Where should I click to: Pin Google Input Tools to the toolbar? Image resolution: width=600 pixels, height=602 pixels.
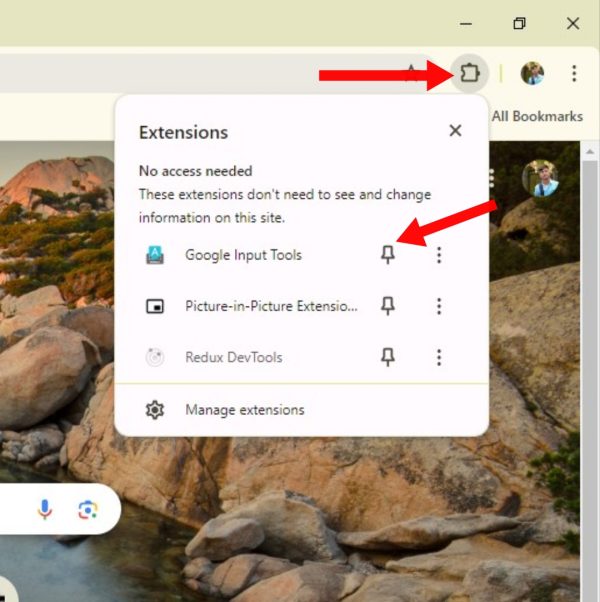[388, 255]
